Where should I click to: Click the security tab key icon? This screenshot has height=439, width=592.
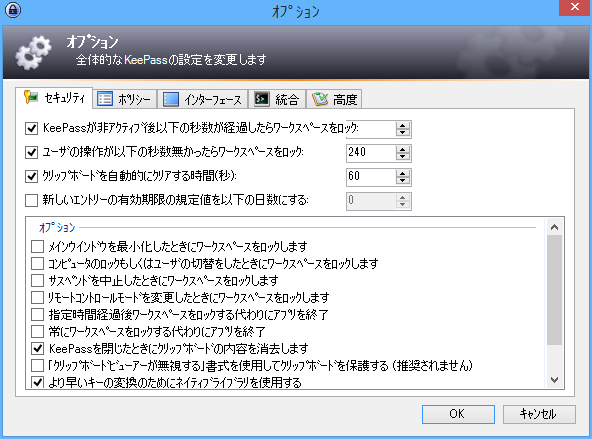pos(31,97)
